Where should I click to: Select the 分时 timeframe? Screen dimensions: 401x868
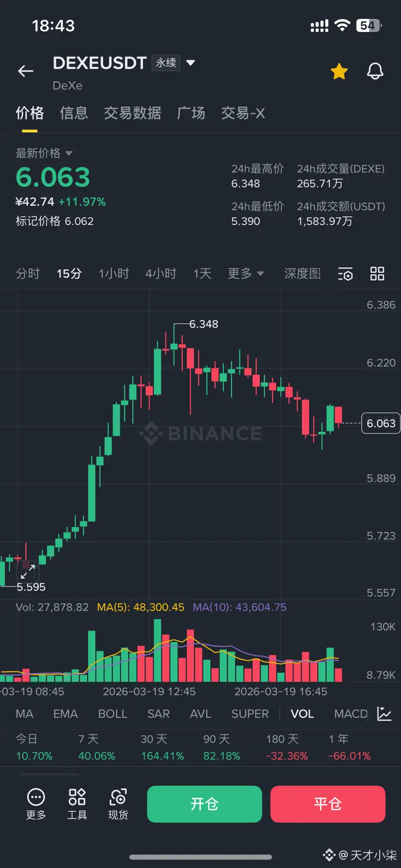point(28,274)
